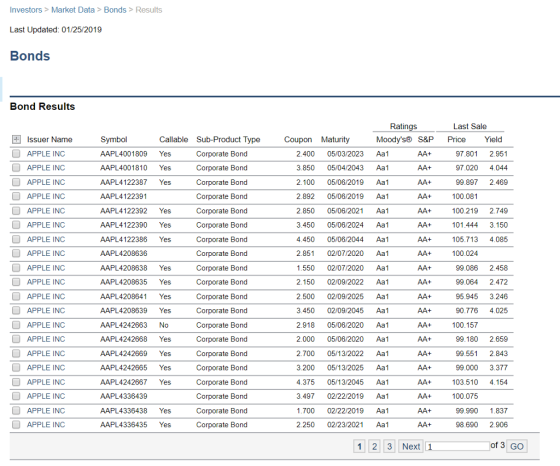
Task: Sort by Callable column header
Action: 174,140
